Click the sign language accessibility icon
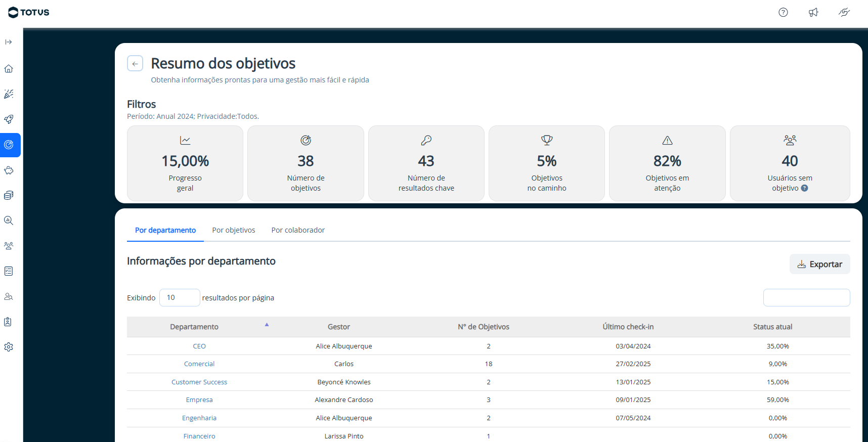The height and width of the screenshot is (442, 868). click(844, 12)
